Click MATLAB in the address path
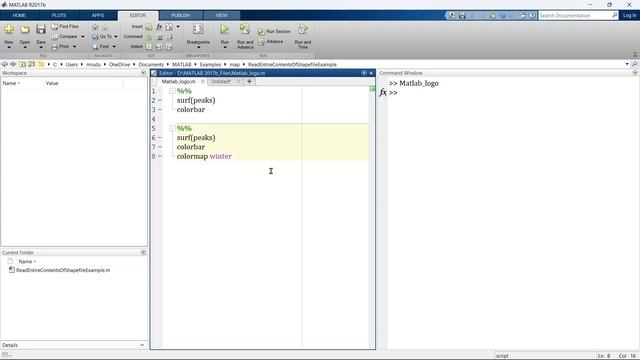This screenshot has height=360, width=640. click(182, 64)
